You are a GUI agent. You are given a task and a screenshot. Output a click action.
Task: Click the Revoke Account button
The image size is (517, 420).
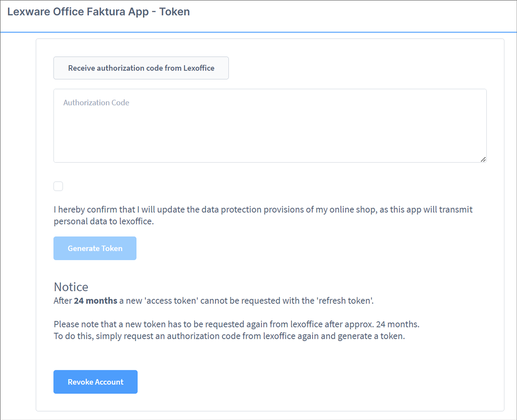click(95, 382)
